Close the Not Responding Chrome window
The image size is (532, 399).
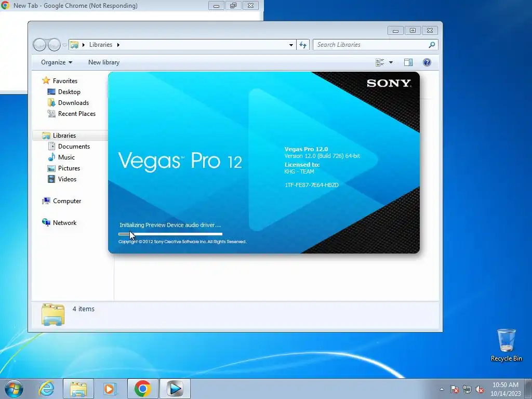tap(250, 5)
